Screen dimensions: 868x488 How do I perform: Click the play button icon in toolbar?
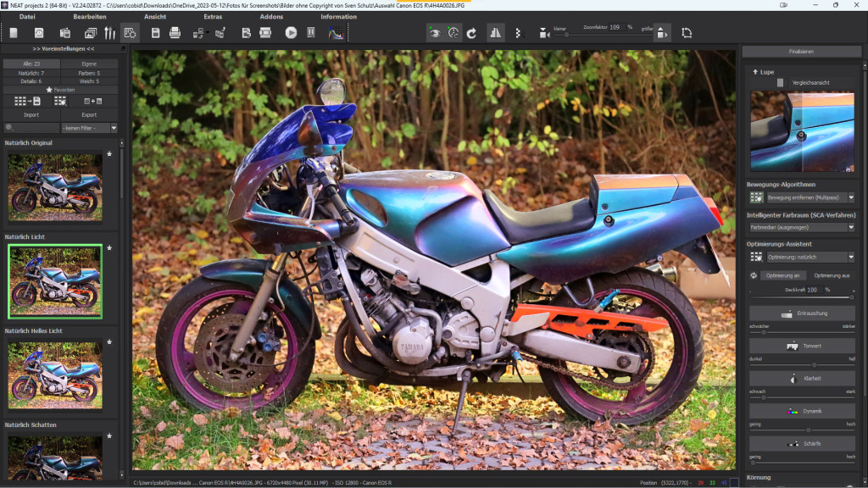coord(291,33)
